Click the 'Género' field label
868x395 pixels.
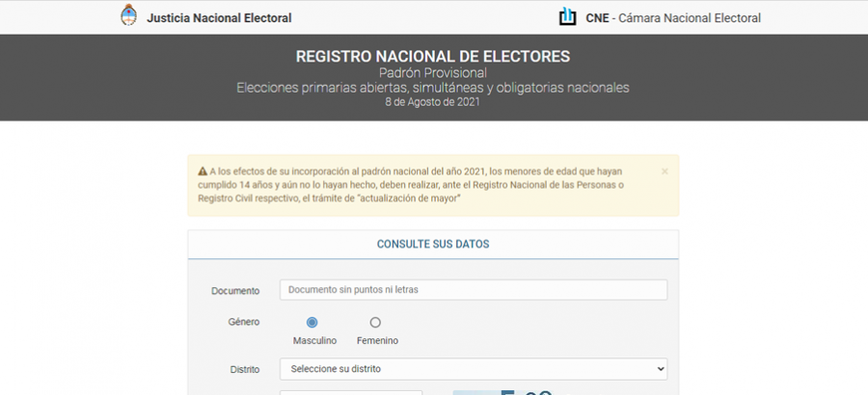(243, 322)
